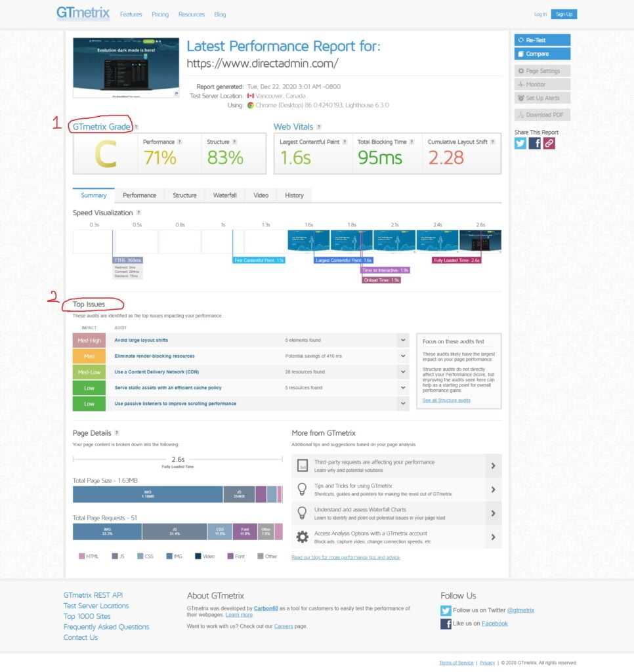The height and width of the screenshot is (672, 634).
Task: Select the Summary tab
Action: (x=93, y=196)
